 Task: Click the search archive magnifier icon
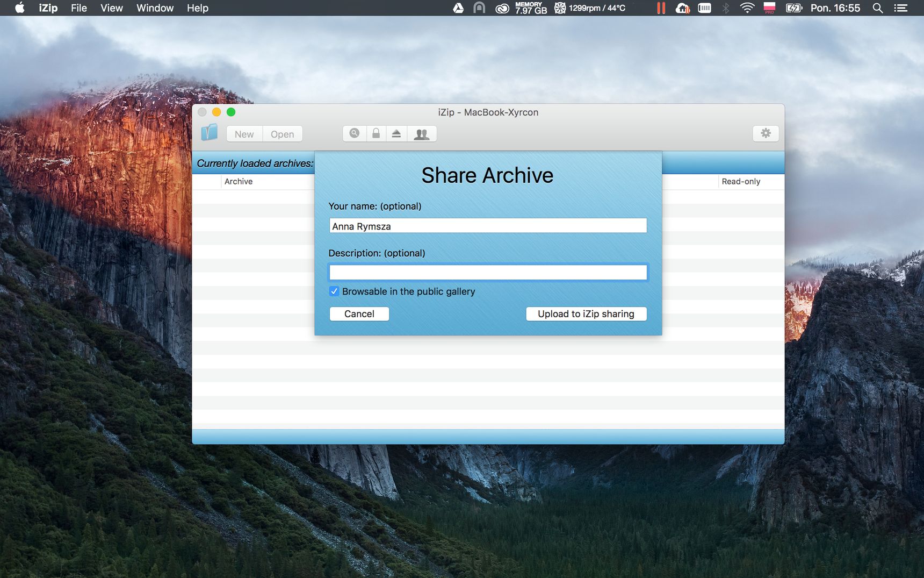[x=355, y=133]
